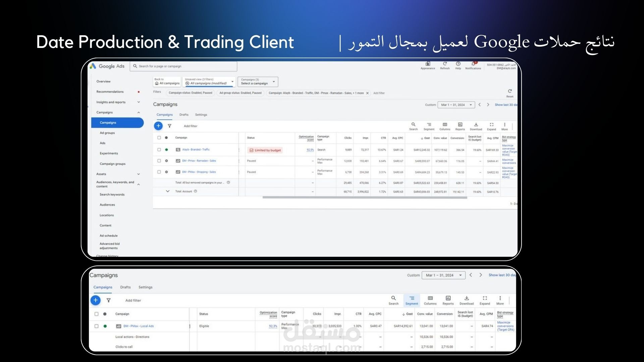Click the Download icon in upper table toolbar

(x=476, y=125)
